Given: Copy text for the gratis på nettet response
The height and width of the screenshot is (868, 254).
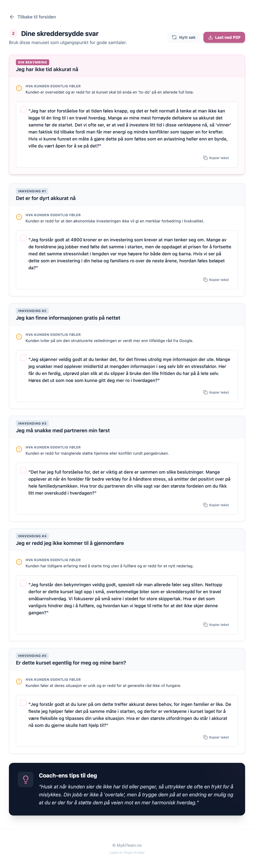Looking at the screenshot, I should point(216,392).
